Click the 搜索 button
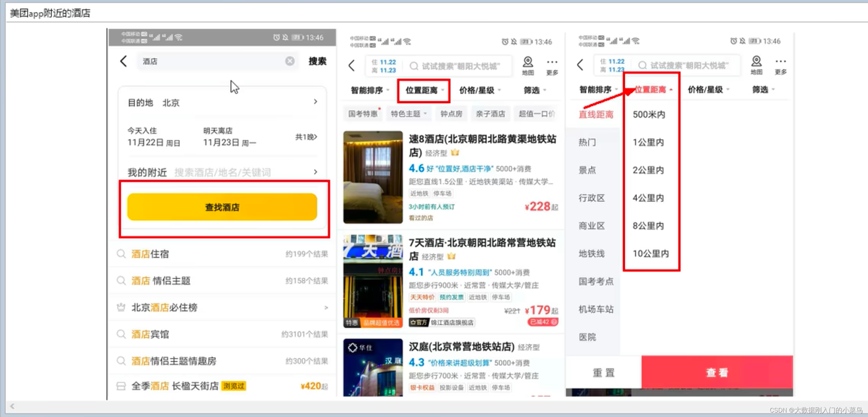This screenshot has height=417, width=868. pyautogui.click(x=317, y=61)
